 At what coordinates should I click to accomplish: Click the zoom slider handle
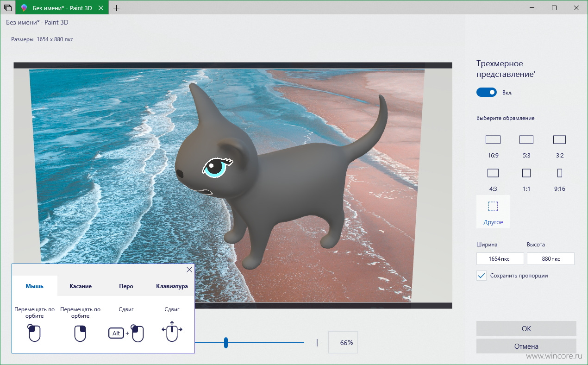[226, 343]
